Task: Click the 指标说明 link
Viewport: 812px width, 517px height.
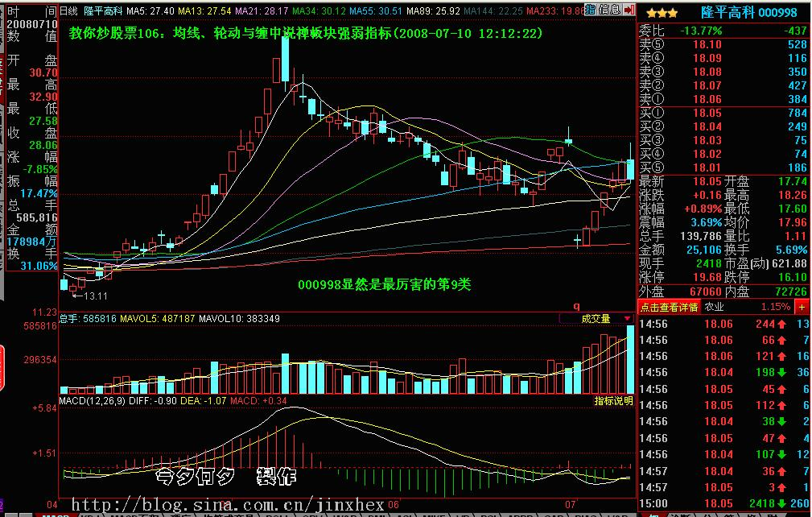Action: 613,400
